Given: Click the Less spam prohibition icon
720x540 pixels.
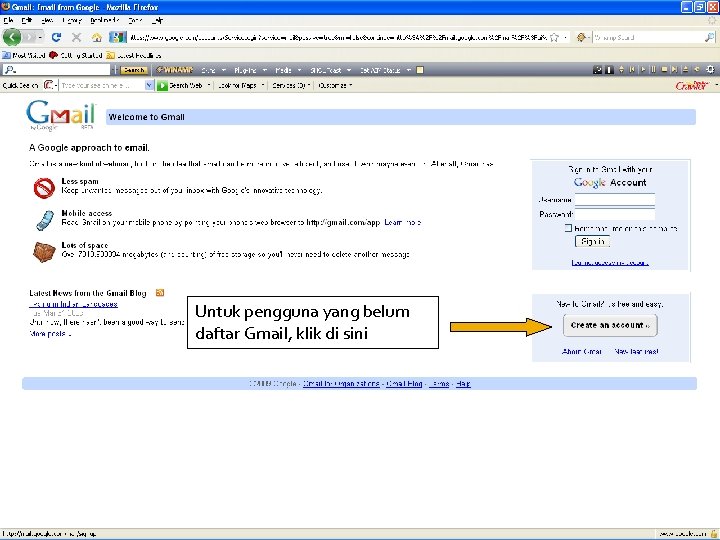Looking at the screenshot, I should (44, 188).
